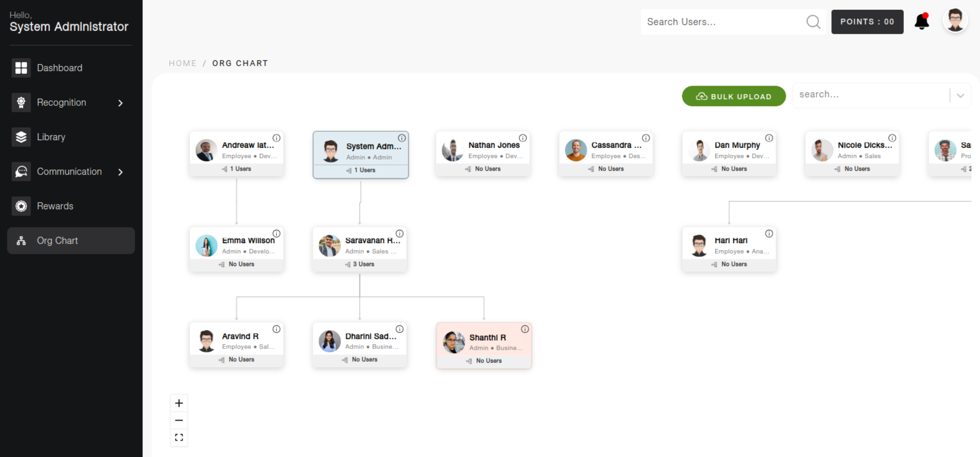Toggle System Admin's 1 Users branch

tap(361, 170)
